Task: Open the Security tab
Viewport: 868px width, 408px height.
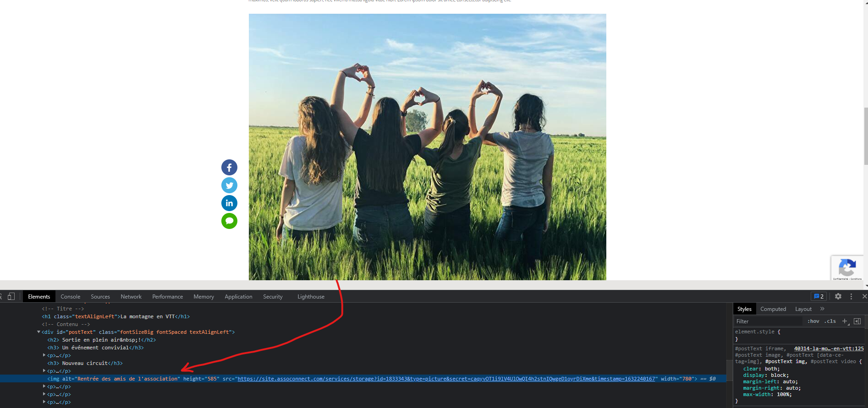Action: click(273, 297)
